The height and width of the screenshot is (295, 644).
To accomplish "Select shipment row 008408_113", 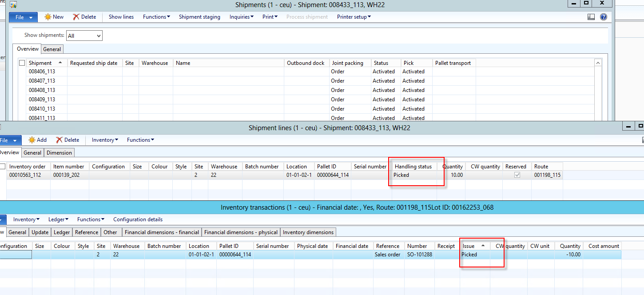I will [42, 90].
